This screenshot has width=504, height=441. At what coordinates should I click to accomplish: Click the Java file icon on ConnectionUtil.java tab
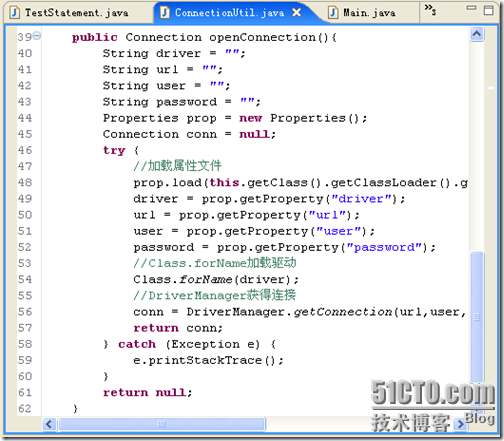tap(165, 13)
